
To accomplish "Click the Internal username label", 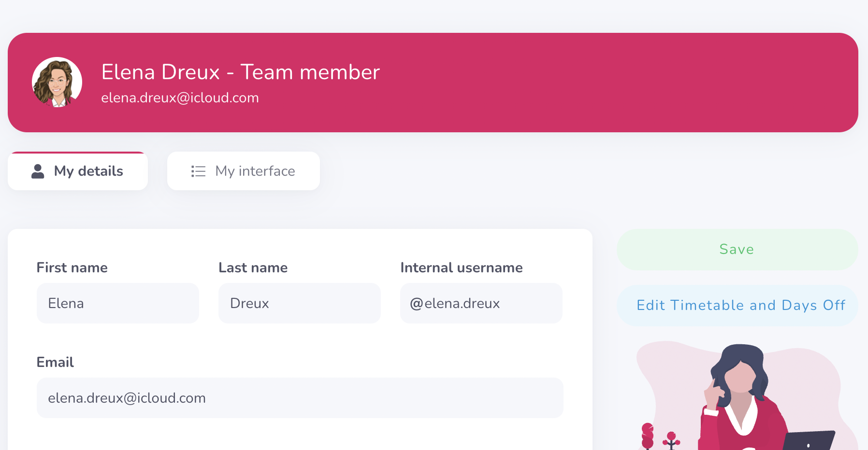I will point(461,267).
